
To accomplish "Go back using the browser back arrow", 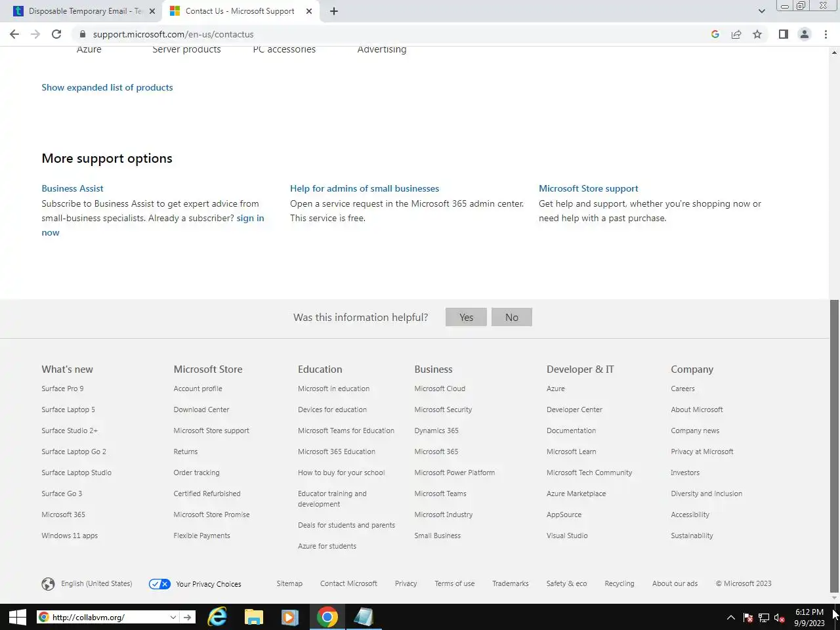I will 14,34.
